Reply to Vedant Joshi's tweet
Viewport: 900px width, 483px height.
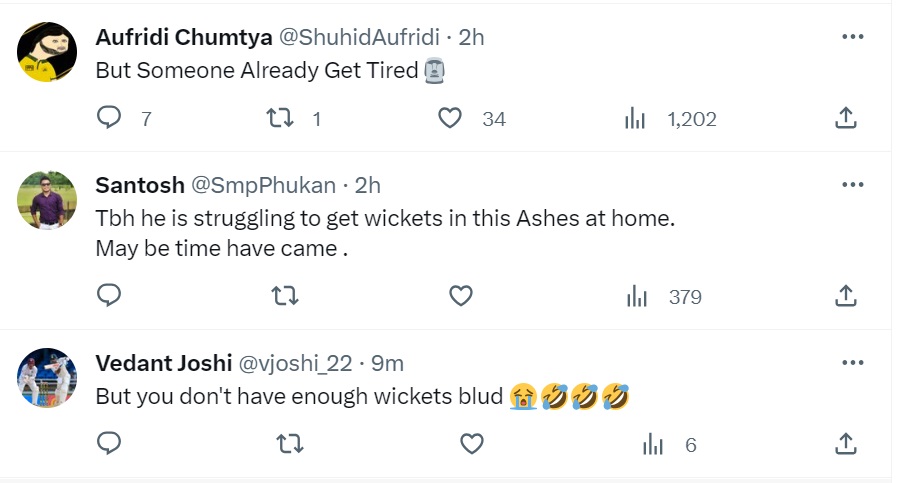click(110, 443)
